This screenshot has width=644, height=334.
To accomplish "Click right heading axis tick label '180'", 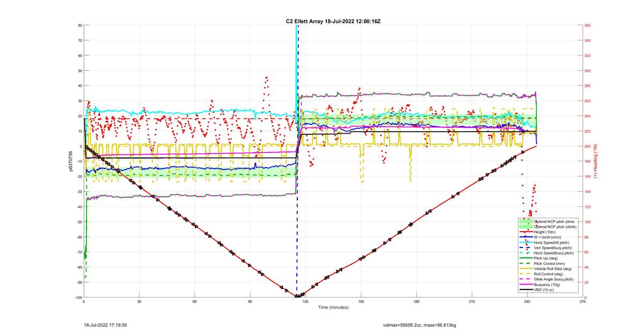I will (x=588, y=161).
